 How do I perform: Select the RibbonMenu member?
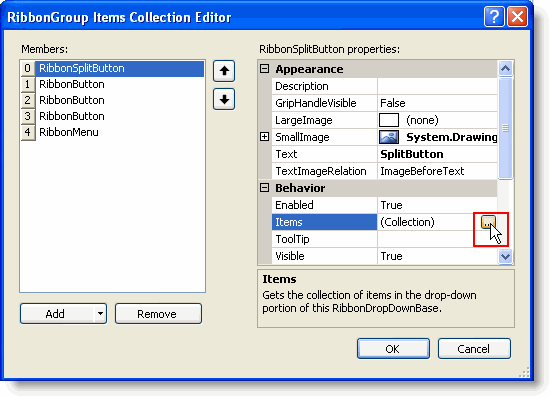[120, 132]
